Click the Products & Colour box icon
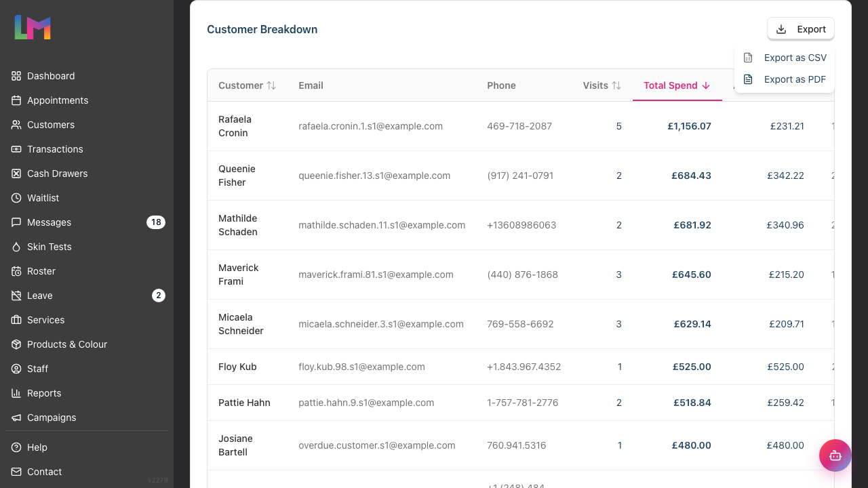This screenshot has height=488, width=868. pos(16,344)
